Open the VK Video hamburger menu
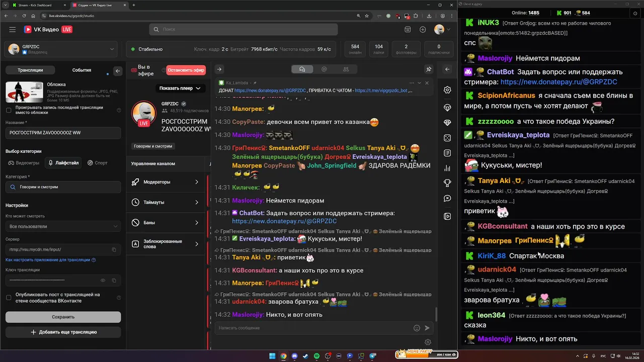The width and height of the screenshot is (644, 362). pos(13,30)
